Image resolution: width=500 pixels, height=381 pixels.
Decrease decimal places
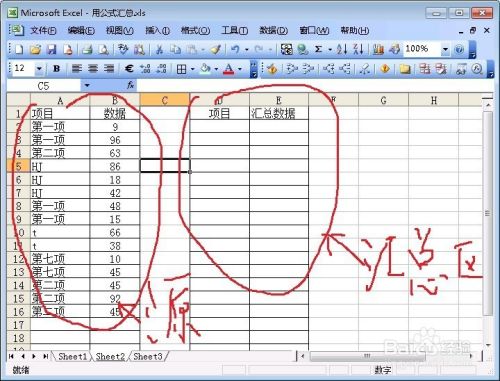tap(162, 69)
